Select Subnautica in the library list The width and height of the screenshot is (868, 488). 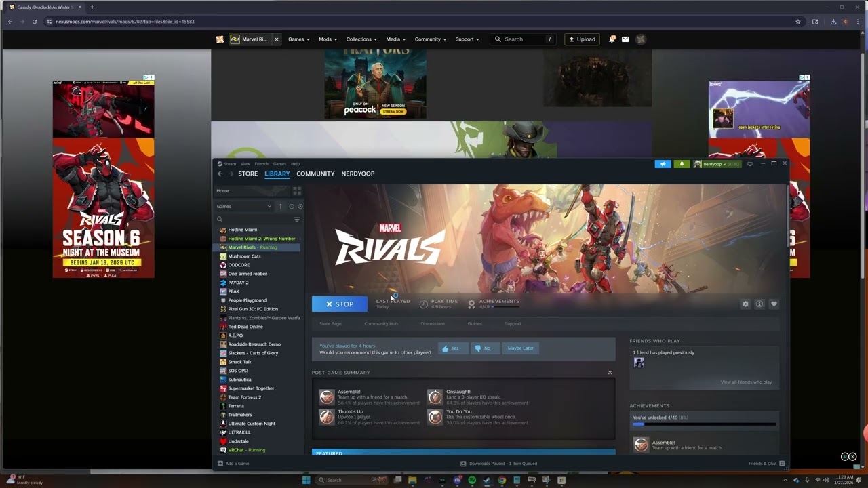[x=240, y=380]
